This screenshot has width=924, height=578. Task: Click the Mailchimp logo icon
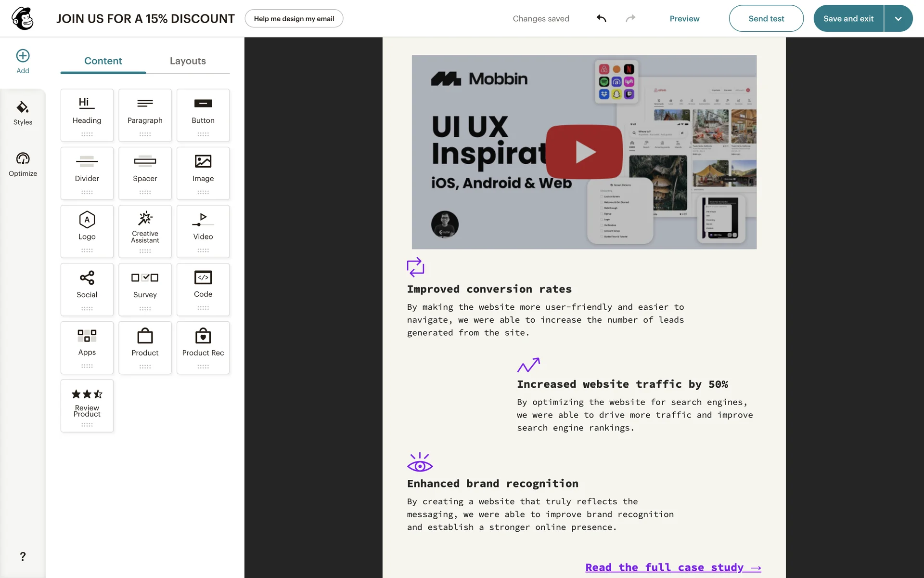tap(23, 18)
